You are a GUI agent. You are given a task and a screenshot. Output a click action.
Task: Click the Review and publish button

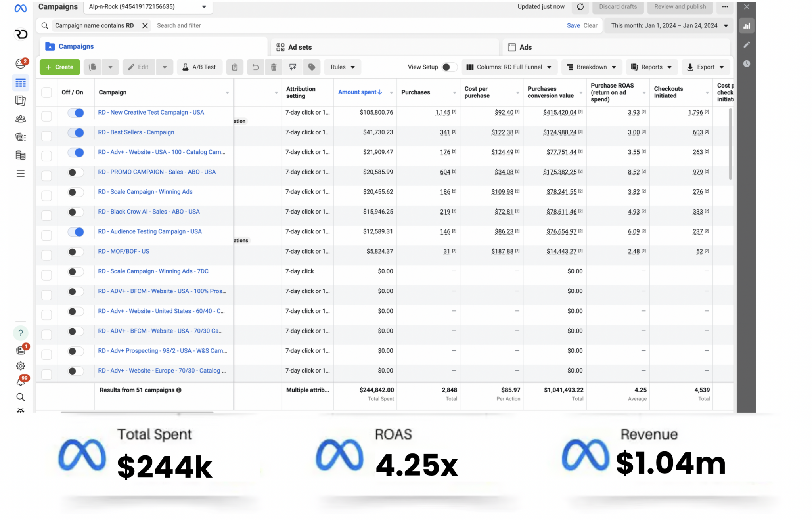(680, 7)
